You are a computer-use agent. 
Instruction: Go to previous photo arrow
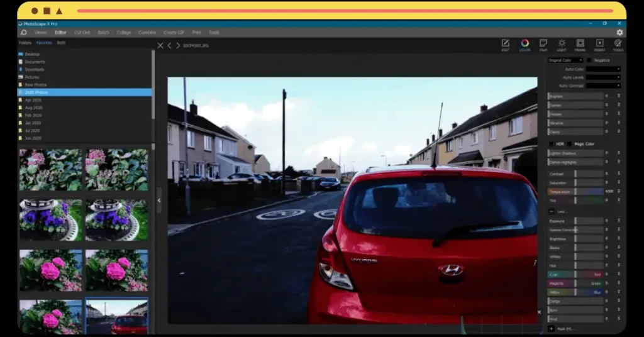point(169,45)
